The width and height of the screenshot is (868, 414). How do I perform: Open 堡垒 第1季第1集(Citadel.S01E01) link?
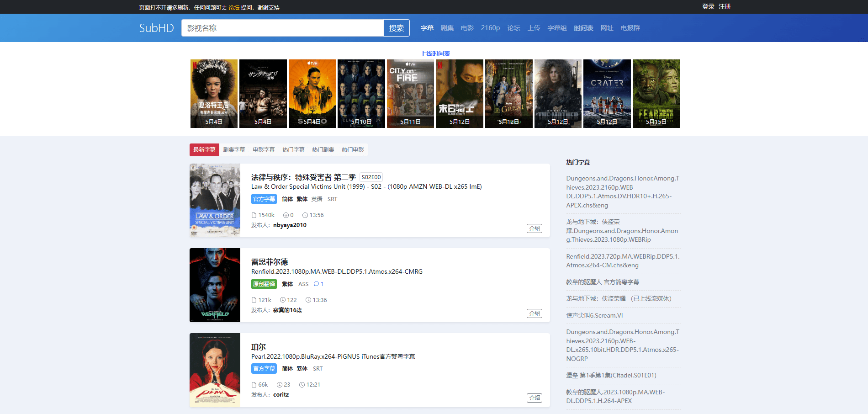611,375
